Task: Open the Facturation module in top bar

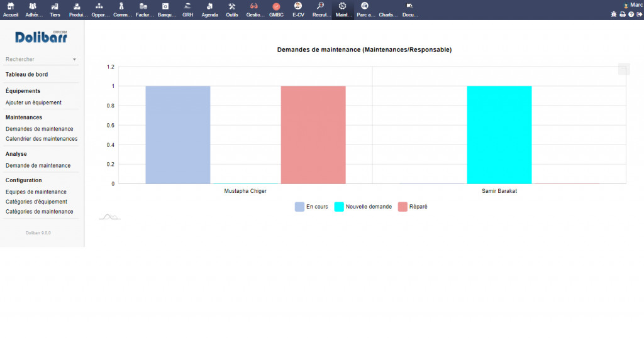Action: click(144, 10)
